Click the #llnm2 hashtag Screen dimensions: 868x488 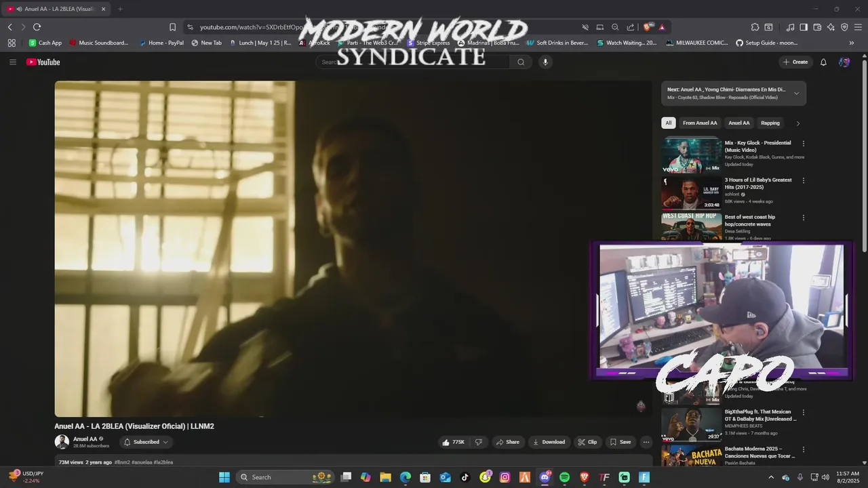point(122,462)
